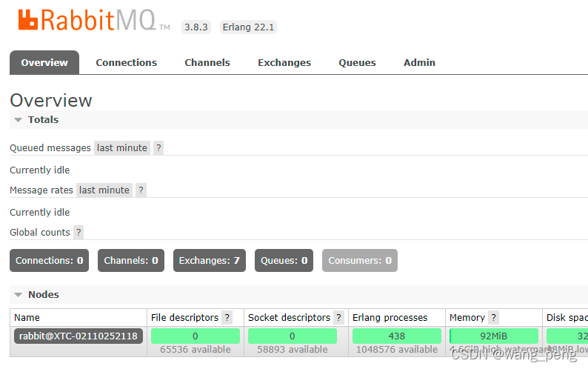Click the Exchanges: 7 count button
The height and width of the screenshot is (369, 588).
coord(210,261)
